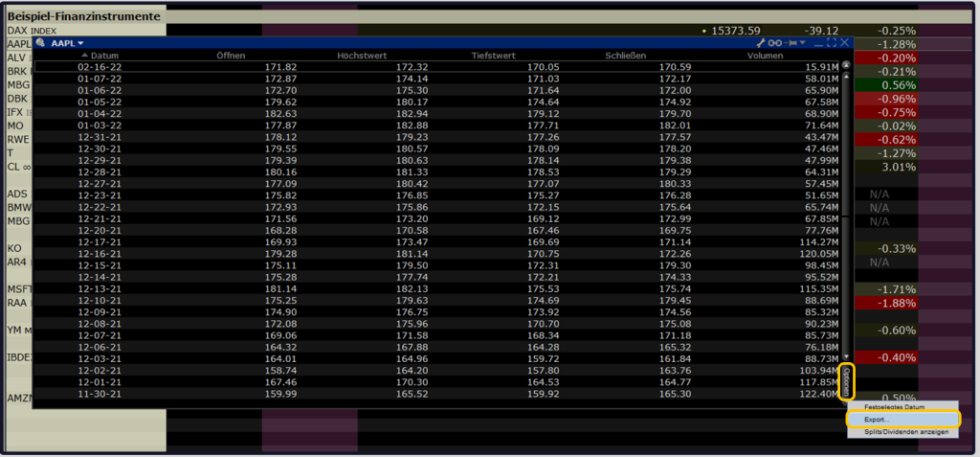Open the AAPL ticker dropdown

point(67,42)
